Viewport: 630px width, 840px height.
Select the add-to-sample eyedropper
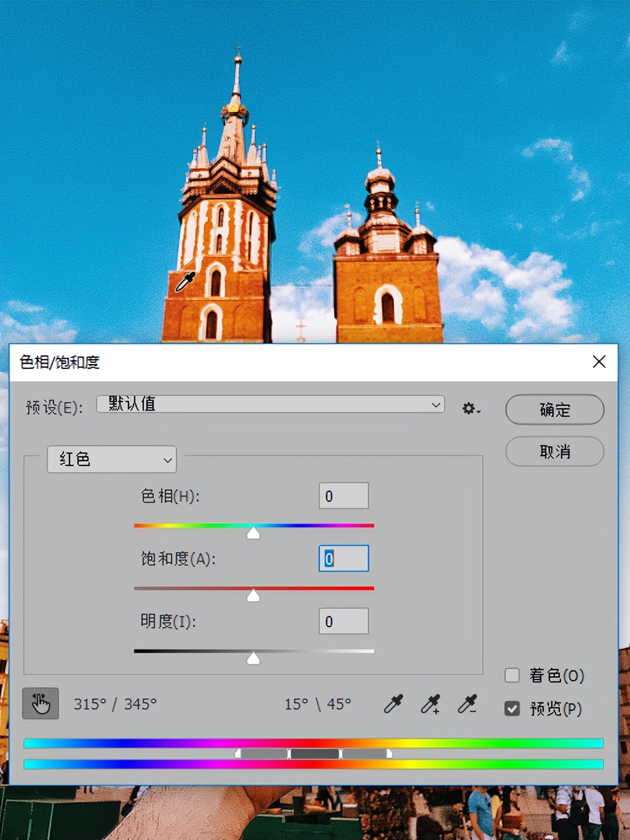(x=430, y=703)
